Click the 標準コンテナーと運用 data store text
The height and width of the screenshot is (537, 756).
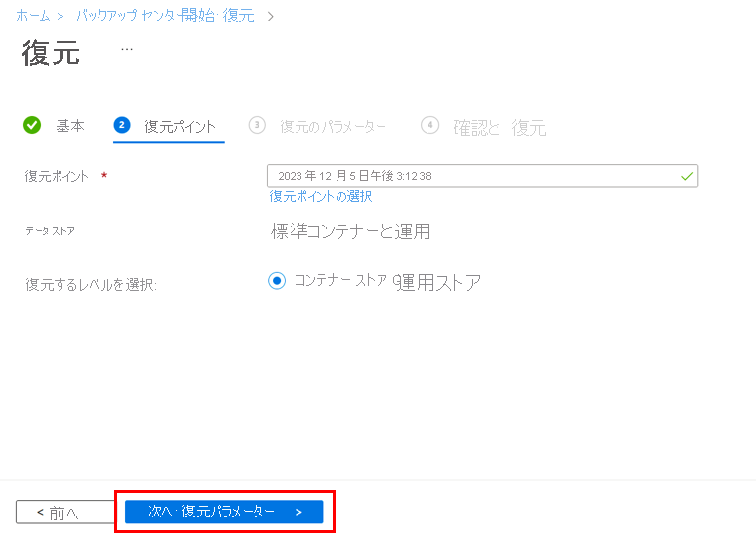coord(350,231)
